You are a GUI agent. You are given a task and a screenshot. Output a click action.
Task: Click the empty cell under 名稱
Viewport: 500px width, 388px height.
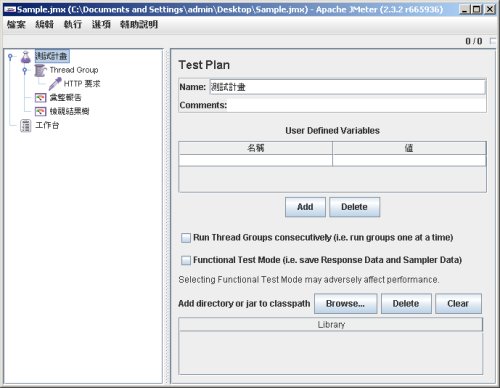coord(256,160)
